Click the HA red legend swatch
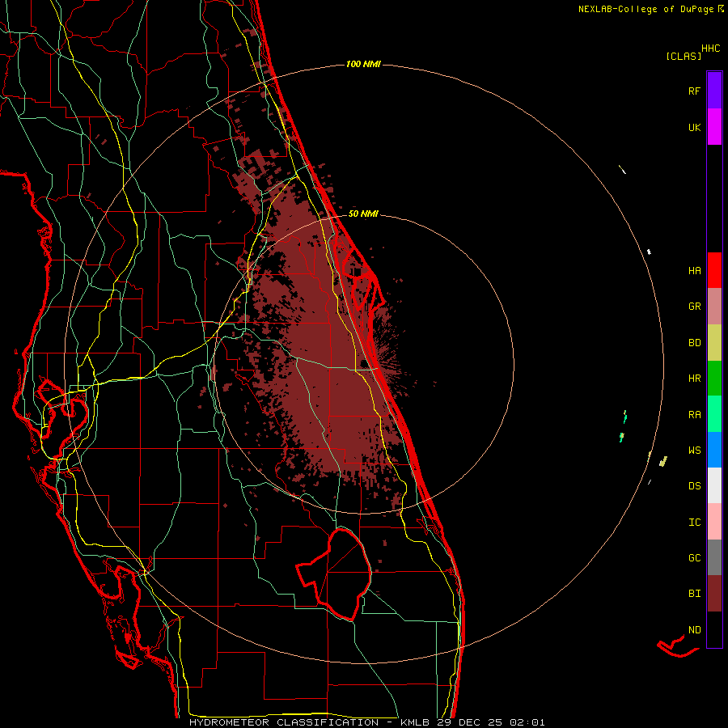 (x=714, y=270)
